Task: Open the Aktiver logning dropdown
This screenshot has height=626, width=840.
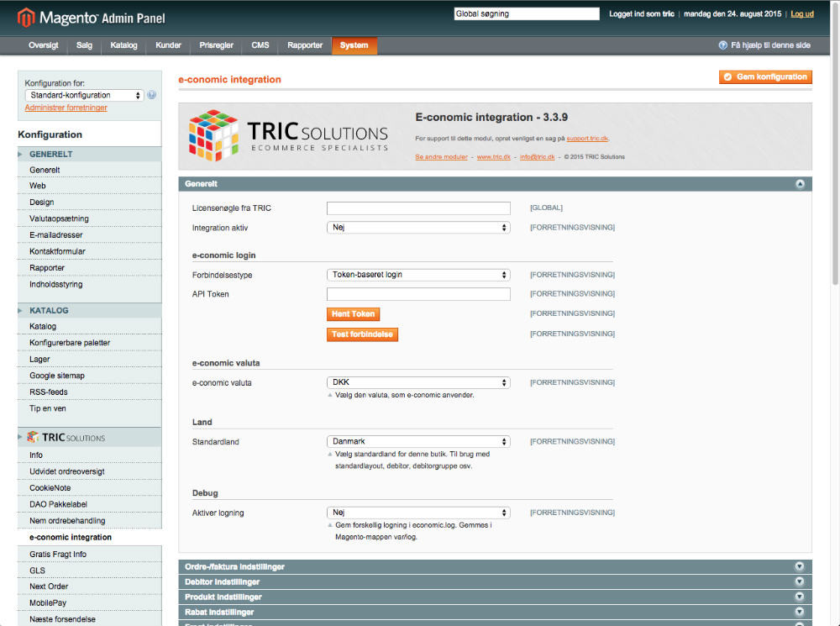Action: [418, 512]
